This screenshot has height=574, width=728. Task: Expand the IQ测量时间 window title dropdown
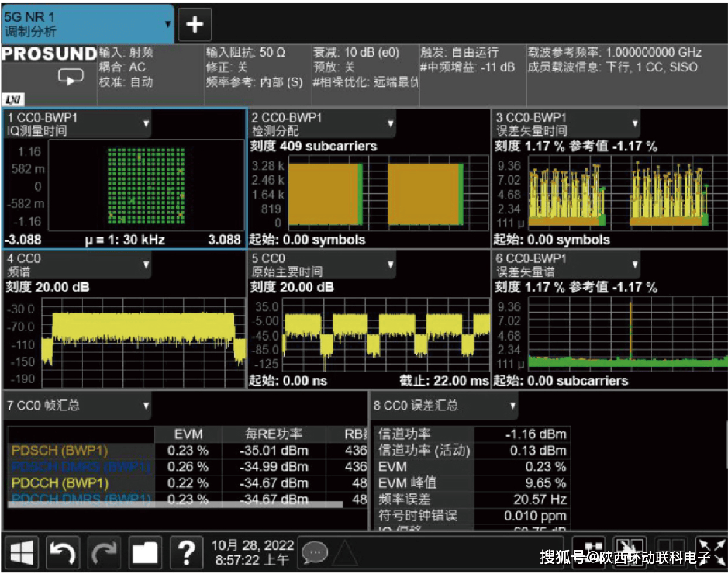pyautogui.click(x=146, y=123)
